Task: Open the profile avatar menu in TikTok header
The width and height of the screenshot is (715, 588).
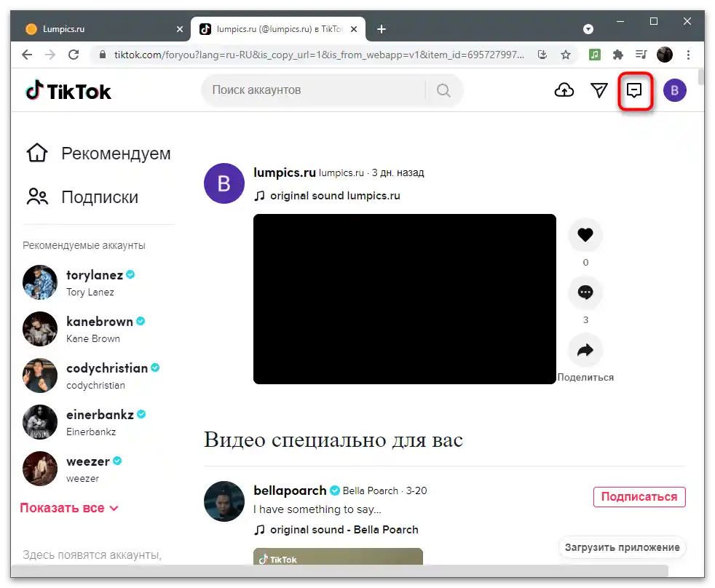Action: pyautogui.click(x=674, y=90)
